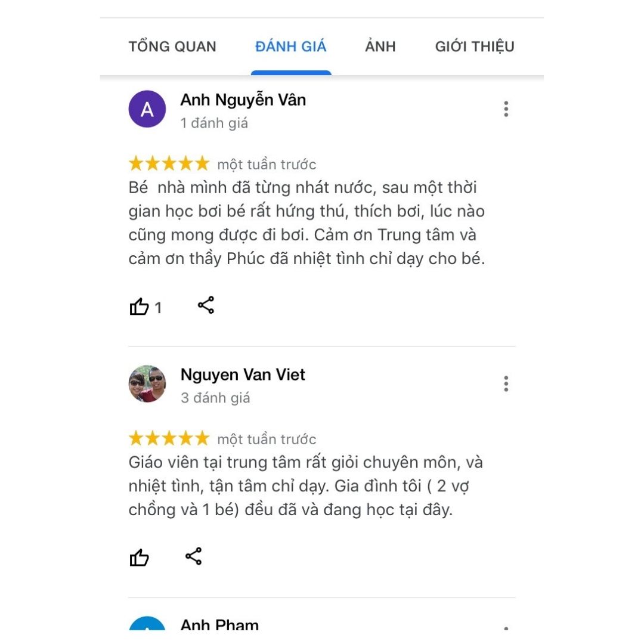This screenshot has height=644, width=644.
Task: Switch to the TỔNG QUAN tab
Action: (x=172, y=47)
